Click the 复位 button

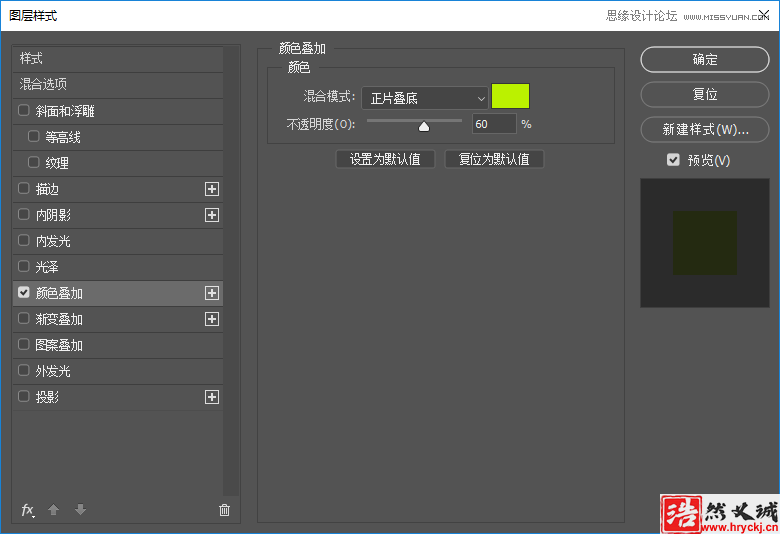(704, 95)
